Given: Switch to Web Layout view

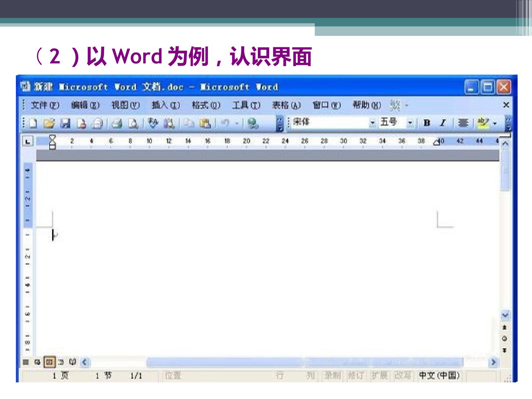Looking at the screenshot, I should pyautogui.click(x=37, y=362).
